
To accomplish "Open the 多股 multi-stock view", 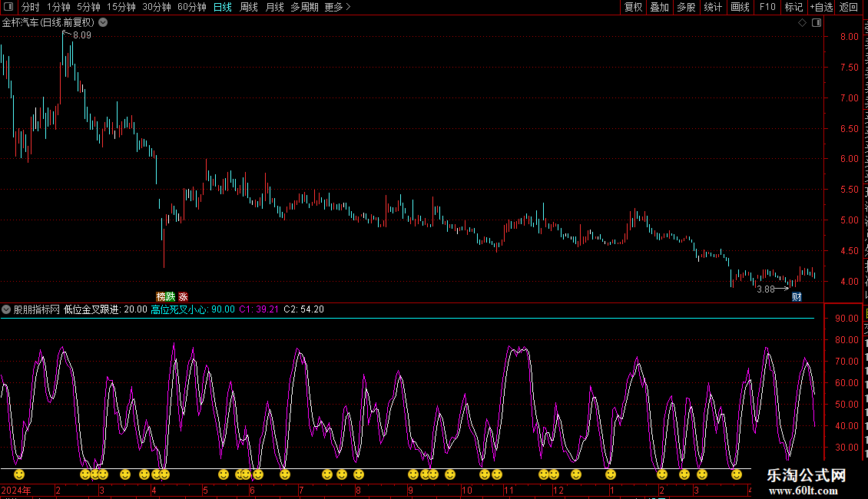I will click(686, 7).
